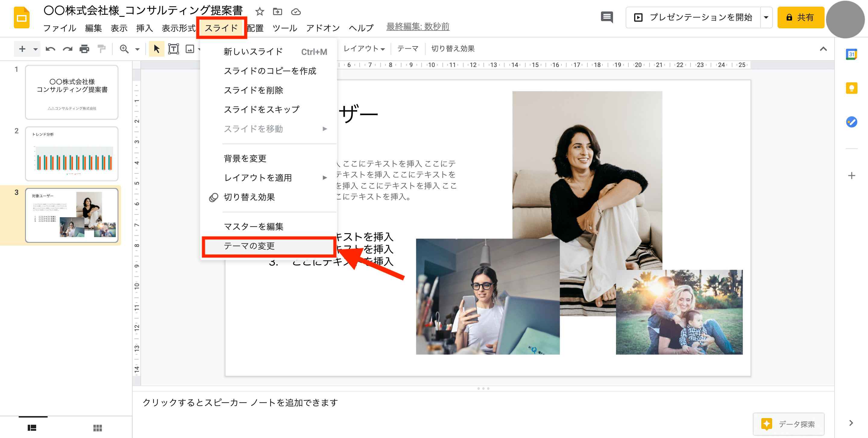Star the presentation document
Image resolution: width=868 pixels, height=438 pixels.
[x=259, y=12]
